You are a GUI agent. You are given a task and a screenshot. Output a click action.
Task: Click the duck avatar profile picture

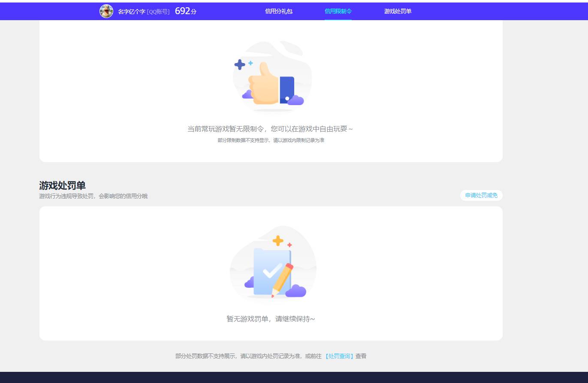(x=106, y=11)
